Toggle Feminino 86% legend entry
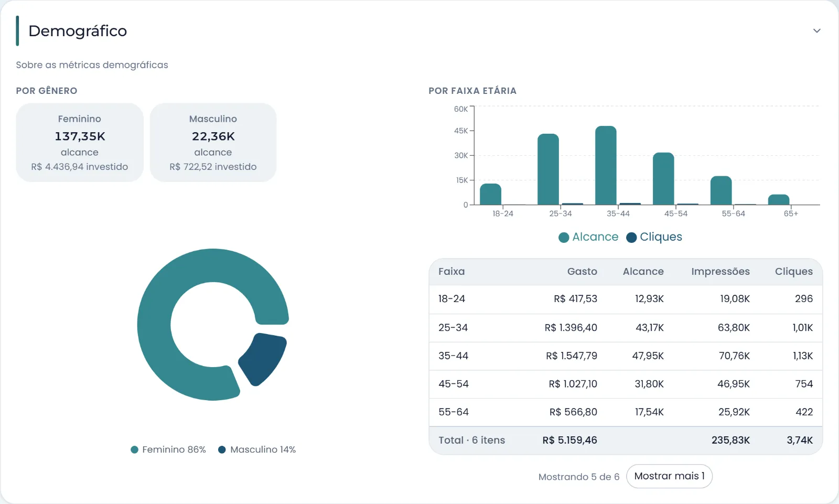 [168, 449]
